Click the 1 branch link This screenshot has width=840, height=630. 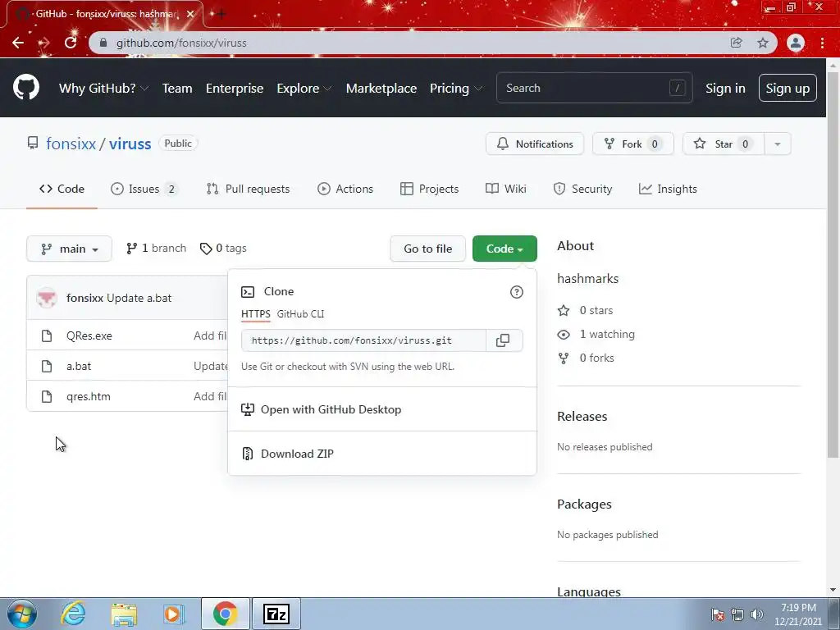157,248
